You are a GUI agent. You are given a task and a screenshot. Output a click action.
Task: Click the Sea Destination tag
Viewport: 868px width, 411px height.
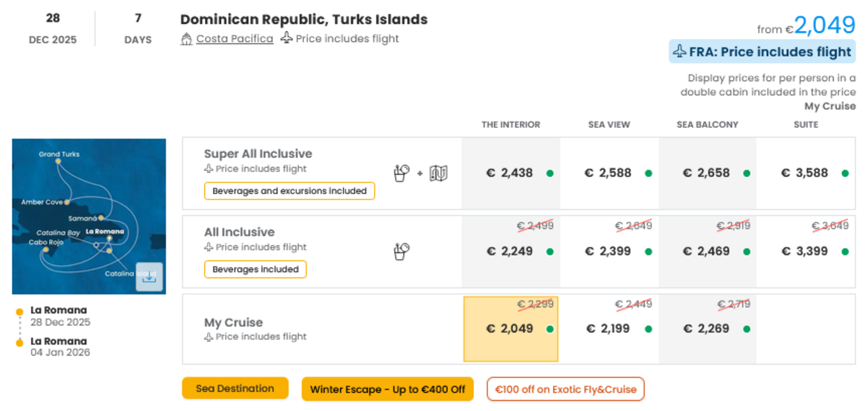click(x=235, y=388)
